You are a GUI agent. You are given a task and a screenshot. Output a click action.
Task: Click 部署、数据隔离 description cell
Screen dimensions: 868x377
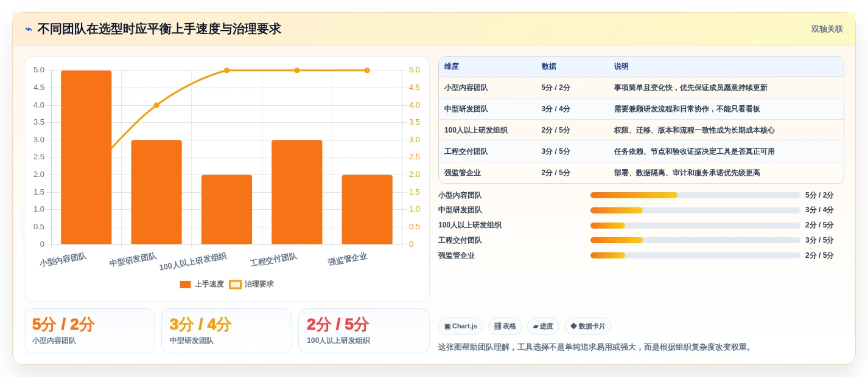point(687,173)
